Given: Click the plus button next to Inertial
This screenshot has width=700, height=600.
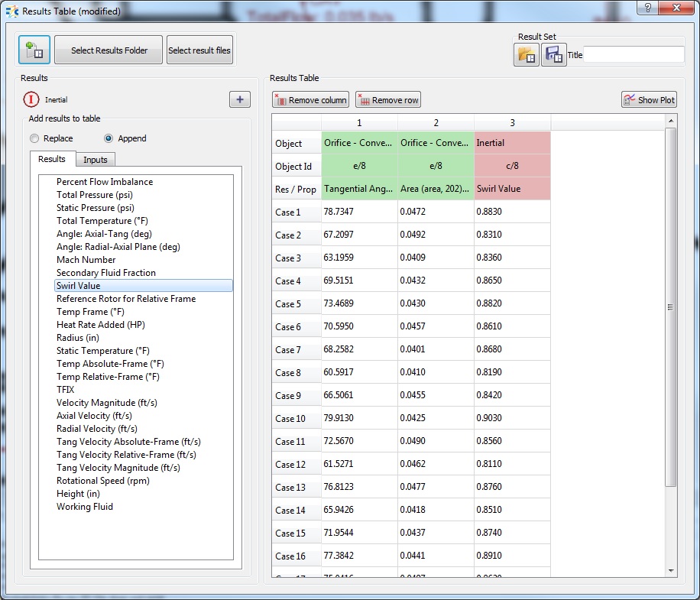Looking at the screenshot, I should (239, 99).
